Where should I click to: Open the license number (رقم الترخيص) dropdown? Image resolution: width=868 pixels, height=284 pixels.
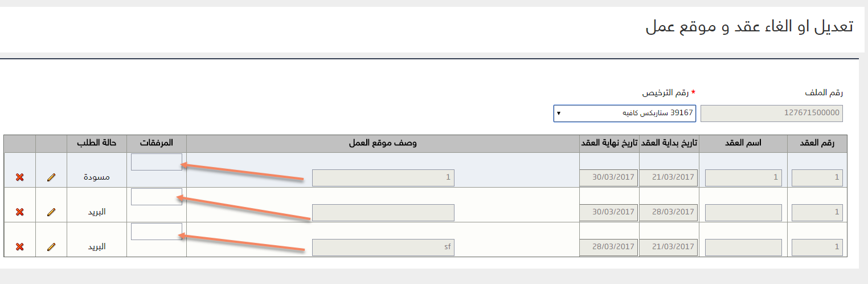coord(624,113)
